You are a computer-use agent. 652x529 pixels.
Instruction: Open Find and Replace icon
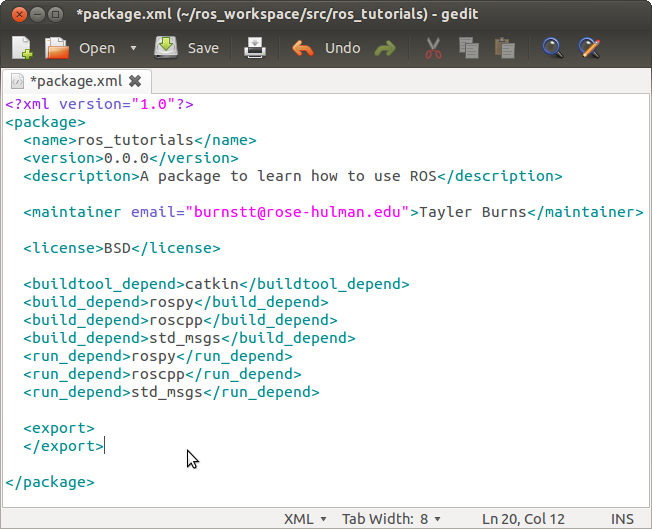tap(589, 48)
